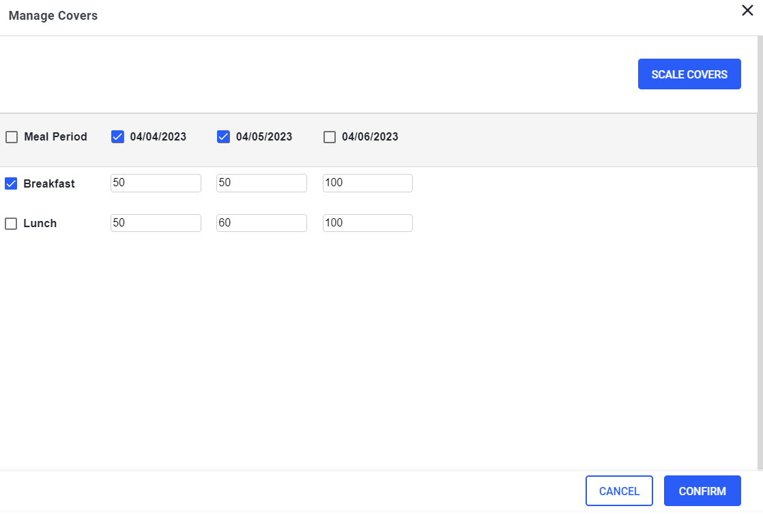Edit Breakfast covers for 04/05/2023

262,183
